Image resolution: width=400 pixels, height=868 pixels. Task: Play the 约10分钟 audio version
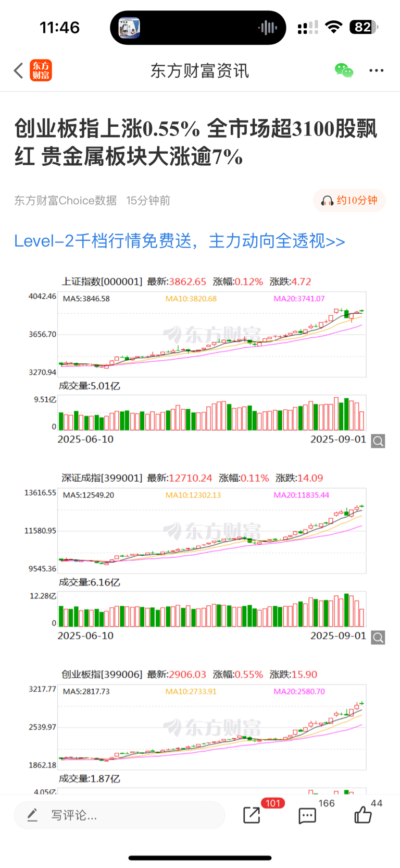point(349,201)
